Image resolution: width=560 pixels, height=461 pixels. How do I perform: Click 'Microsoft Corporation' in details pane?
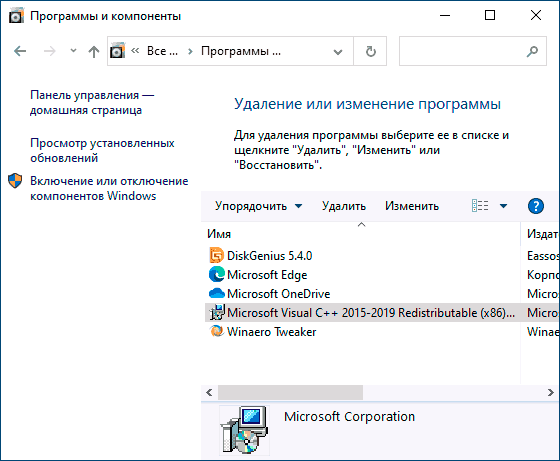tap(349, 417)
